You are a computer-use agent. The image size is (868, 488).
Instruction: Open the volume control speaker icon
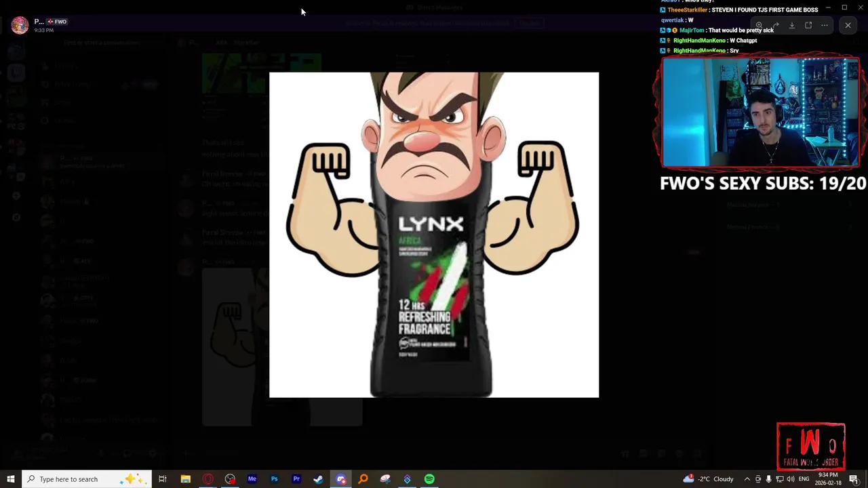[790, 479]
